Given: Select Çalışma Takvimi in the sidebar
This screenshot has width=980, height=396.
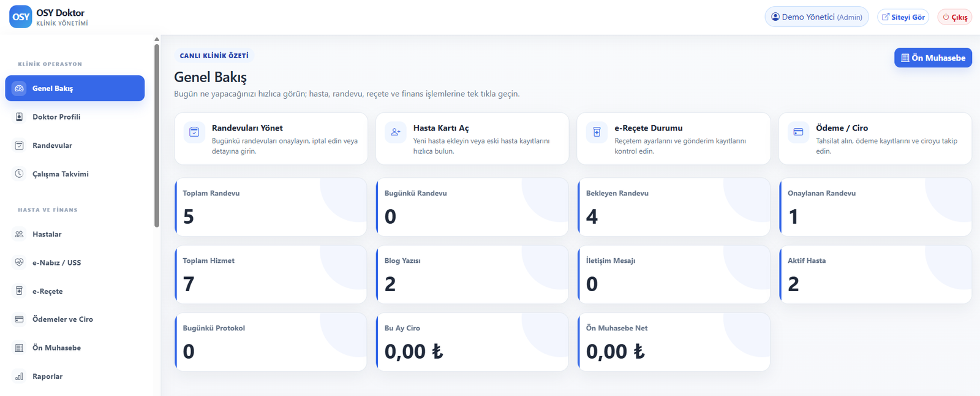Looking at the screenshot, I should pyautogui.click(x=75, y=174).
